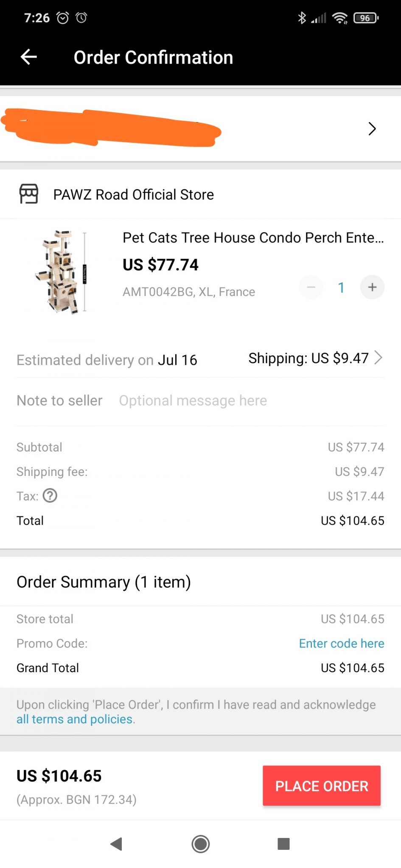Open the PAWZ Road store icon
Screen dimensions: 401x868
coord(29,194)
